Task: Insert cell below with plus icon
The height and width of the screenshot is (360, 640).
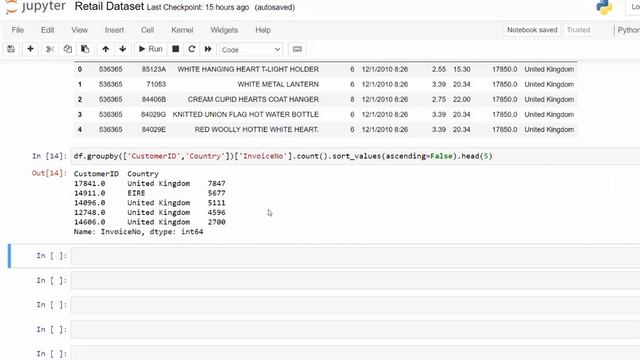Action: coord(30,49)
